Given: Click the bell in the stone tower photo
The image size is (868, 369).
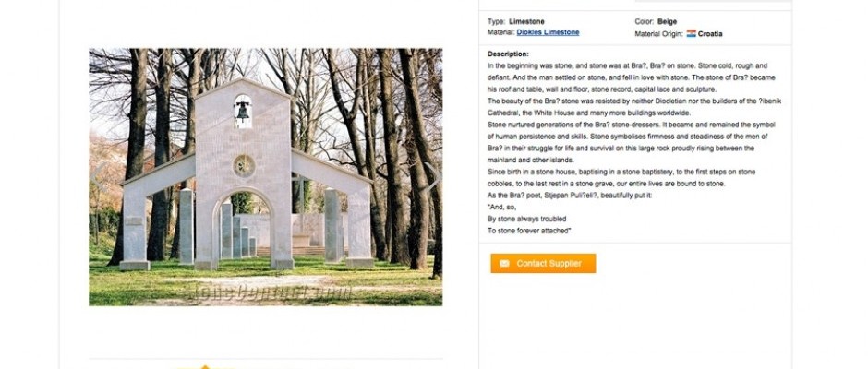Looking at the screenshot, I should (243, 112).
